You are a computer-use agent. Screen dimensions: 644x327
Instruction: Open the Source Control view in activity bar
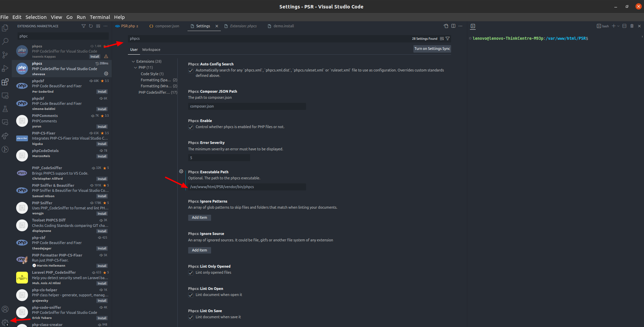(5, 55)
